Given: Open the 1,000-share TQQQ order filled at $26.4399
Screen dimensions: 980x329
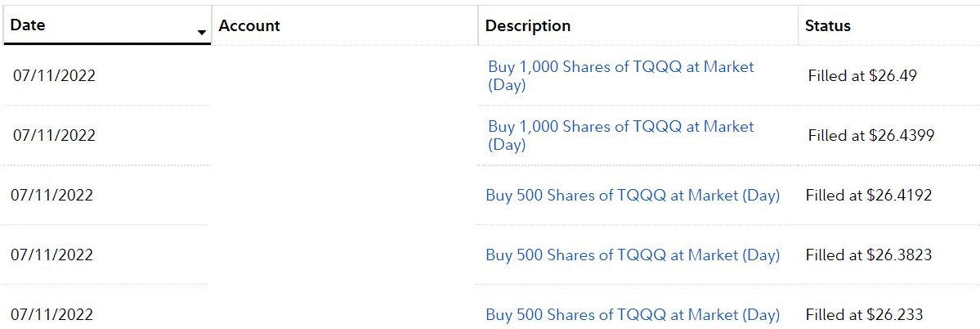Looking at the screenshot, I should 620,135.
